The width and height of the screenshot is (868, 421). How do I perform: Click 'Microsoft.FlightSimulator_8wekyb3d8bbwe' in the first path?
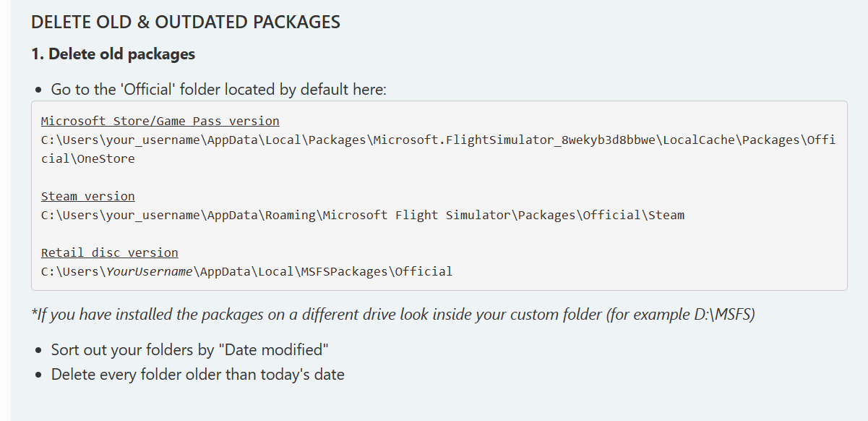point(517,140)
